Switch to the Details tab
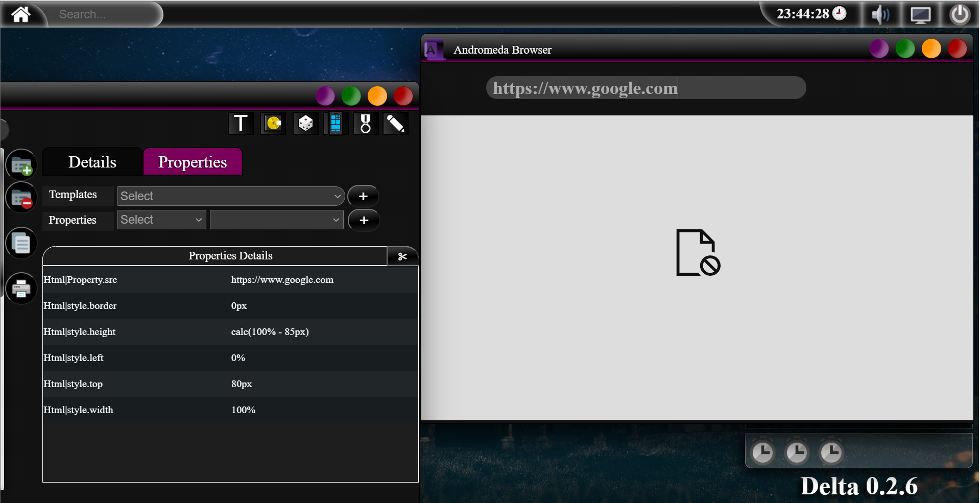Viewport: 980px width, 503px height. (92, 161)
